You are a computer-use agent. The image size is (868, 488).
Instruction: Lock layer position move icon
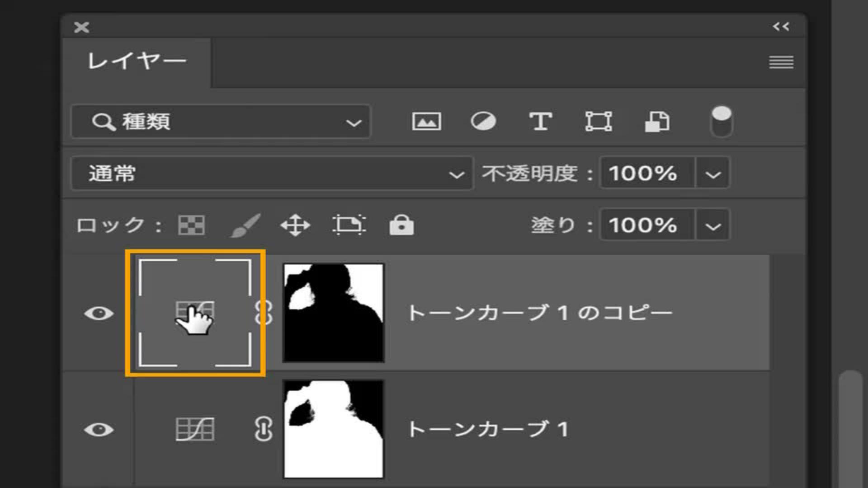point(295,225)
